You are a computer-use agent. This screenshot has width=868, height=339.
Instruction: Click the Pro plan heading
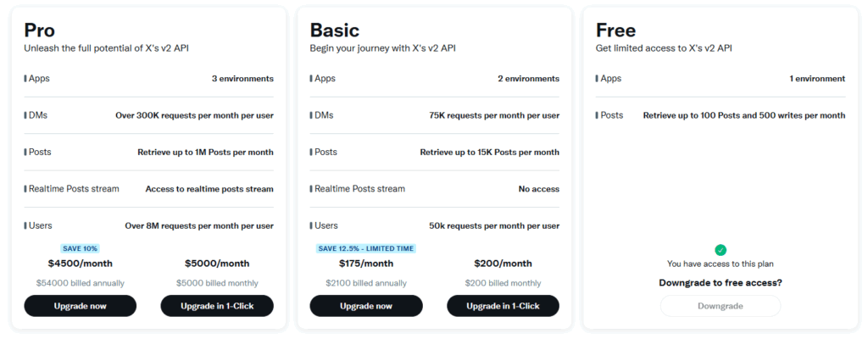39,30
